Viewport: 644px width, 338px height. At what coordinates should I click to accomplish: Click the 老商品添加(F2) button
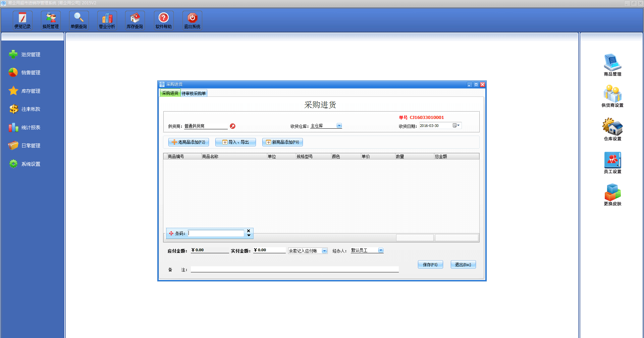click(189, 142)
